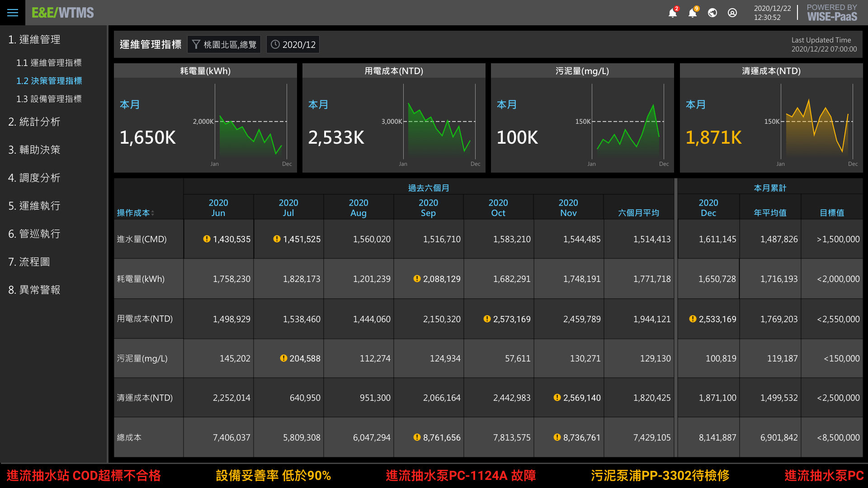This screenshot has width=868, height=488.
Task: Click the 用電成本(NTD) trend chart
Action: click(439, 122)
